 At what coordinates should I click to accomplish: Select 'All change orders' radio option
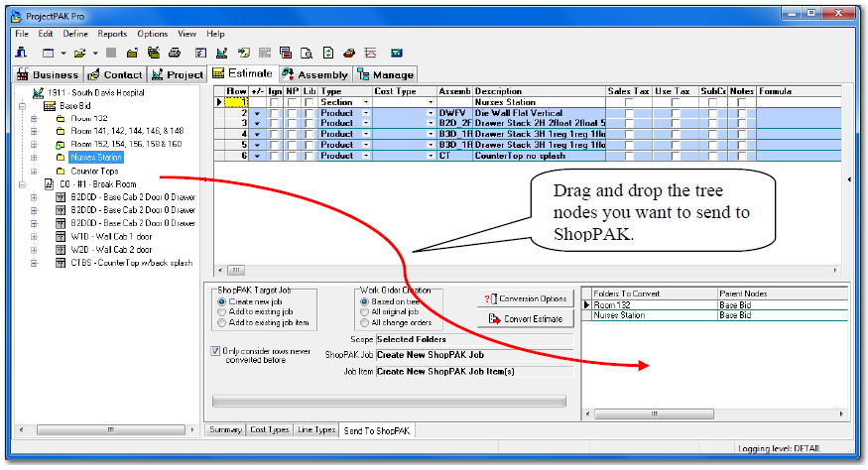[364, 322]
